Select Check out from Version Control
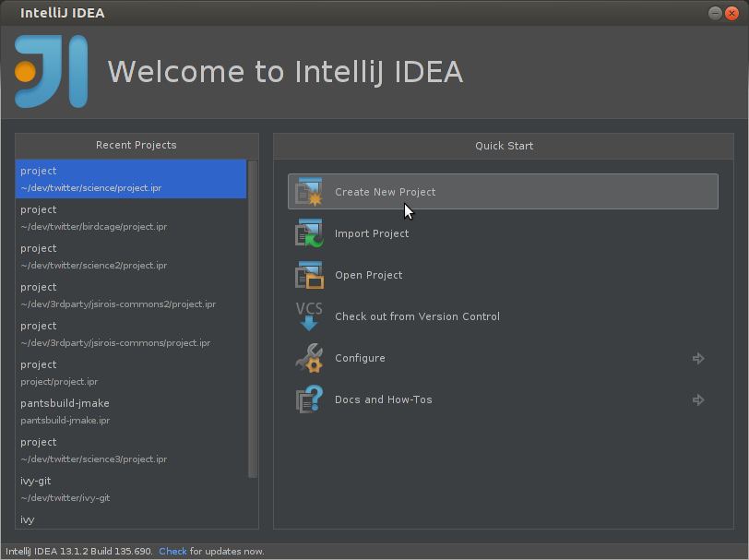Screen dimensions: 749x560 pos(417,316)
